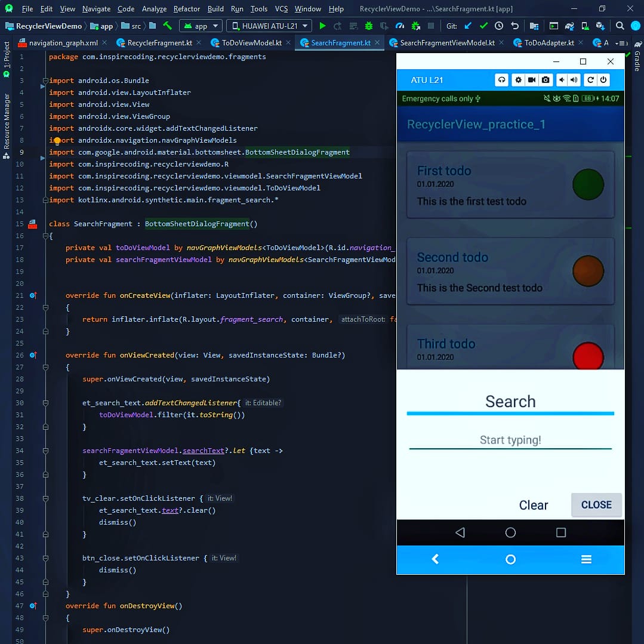Screen dimensions: 644x644
Task: Tap the Second todo card
Action: point(510,271)
